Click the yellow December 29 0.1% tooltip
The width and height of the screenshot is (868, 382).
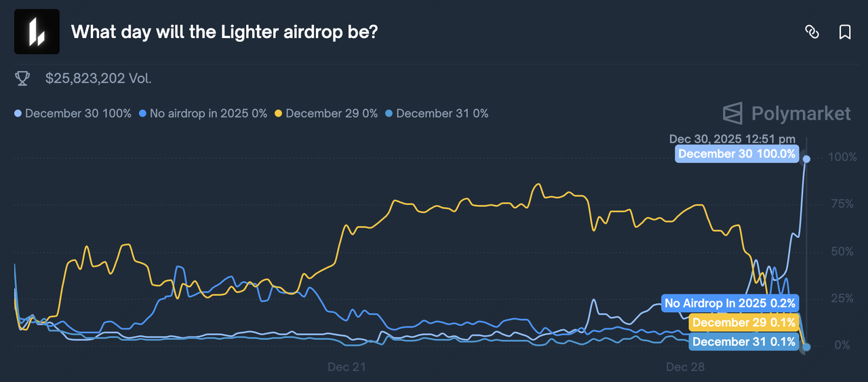pos(743,323)
